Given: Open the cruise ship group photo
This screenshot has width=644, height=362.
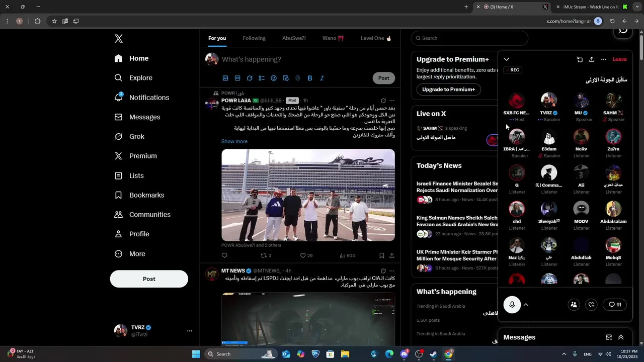Looking at the screenshot, I should tap(308, 195).
